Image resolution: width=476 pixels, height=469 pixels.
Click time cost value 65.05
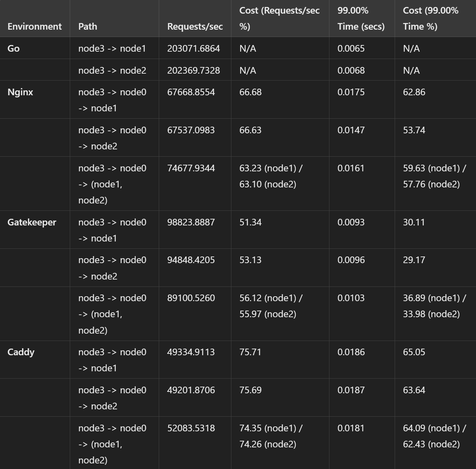tap(414, 352)
